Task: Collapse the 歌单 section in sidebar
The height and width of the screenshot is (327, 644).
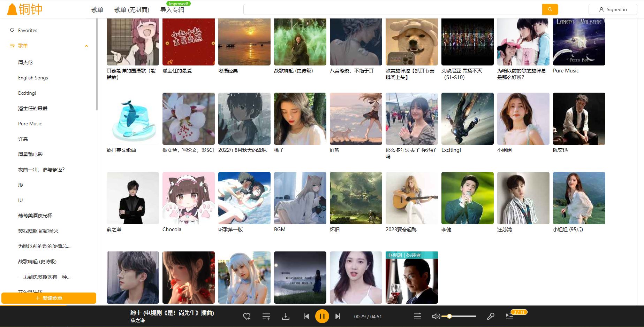Action: (86, 46)
